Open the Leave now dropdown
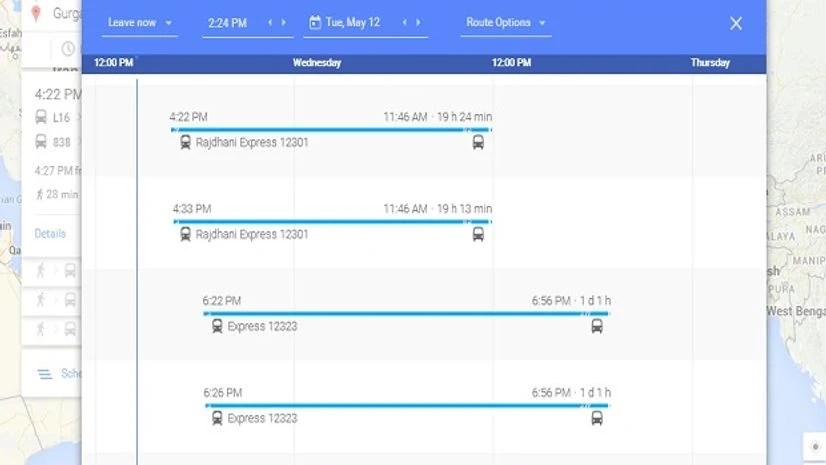The height and width of the screenshot is (465, 826). (x=140, y=23)
